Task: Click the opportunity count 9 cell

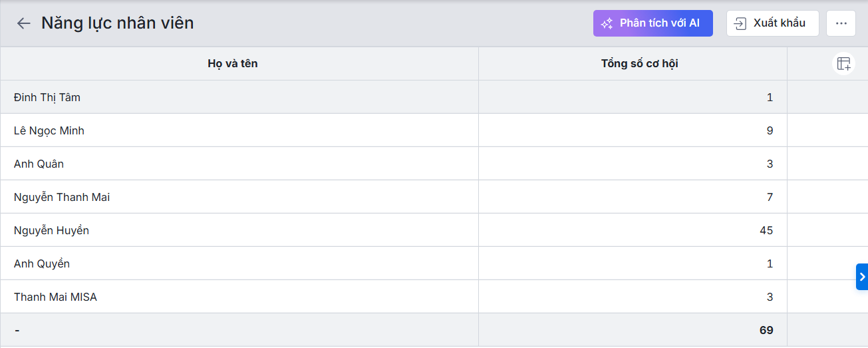Action: click(x=770, y=130)
